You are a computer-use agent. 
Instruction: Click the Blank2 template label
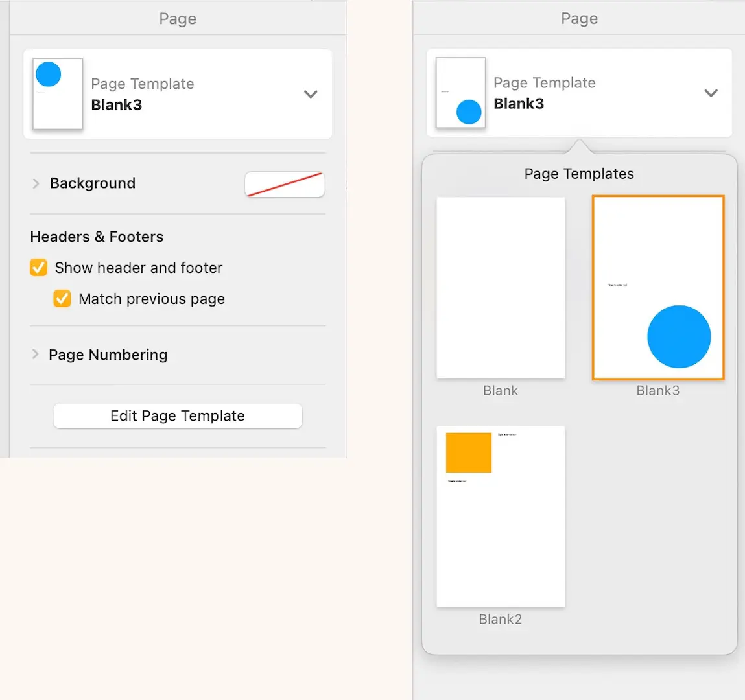point(501,620)
